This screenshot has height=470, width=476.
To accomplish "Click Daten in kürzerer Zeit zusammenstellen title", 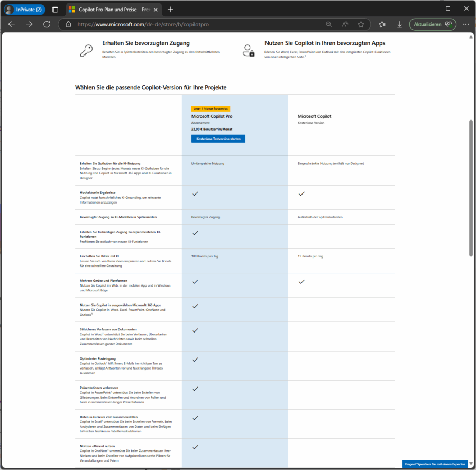I will [108, 417].
